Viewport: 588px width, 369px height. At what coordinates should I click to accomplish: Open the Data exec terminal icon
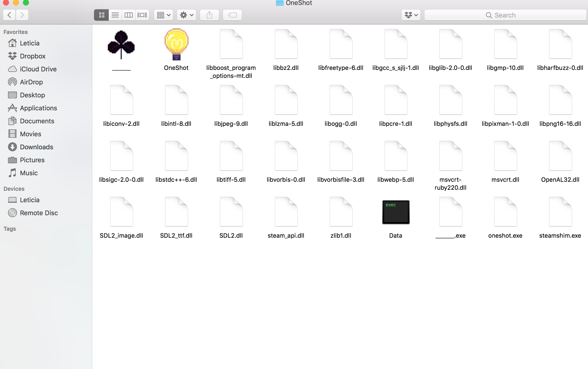tap(395, 212)
